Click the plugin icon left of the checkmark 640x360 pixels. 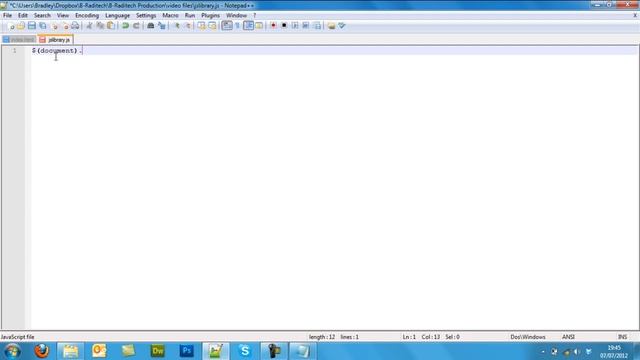(x=331, y=26)
